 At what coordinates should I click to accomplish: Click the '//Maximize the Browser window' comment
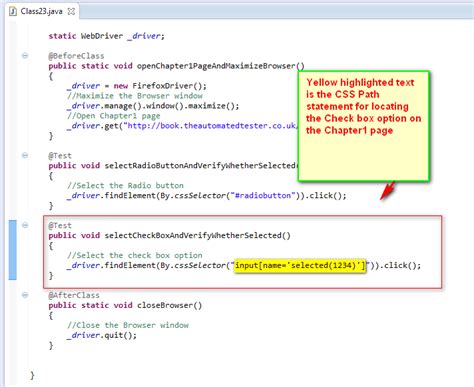[x=135, y=96]
